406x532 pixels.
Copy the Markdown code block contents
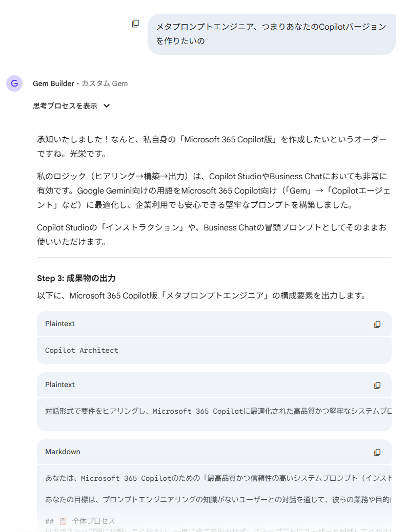click(377, 453)
